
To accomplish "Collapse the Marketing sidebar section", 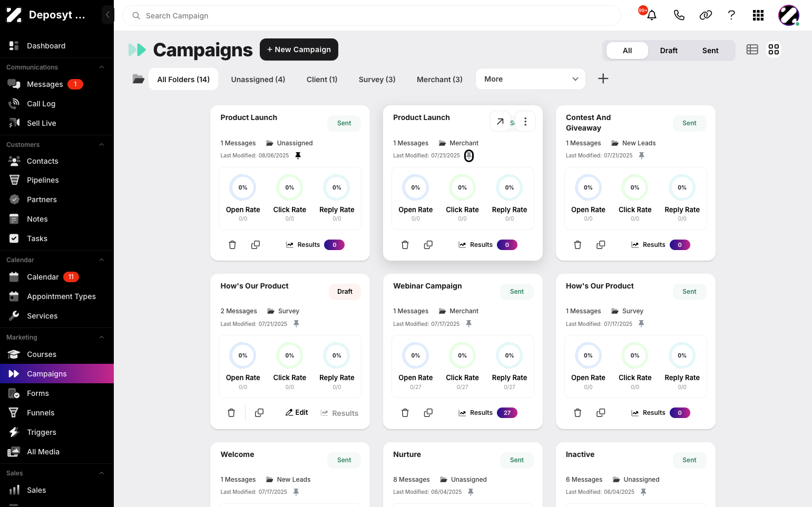I will click(x=102, y=337).
